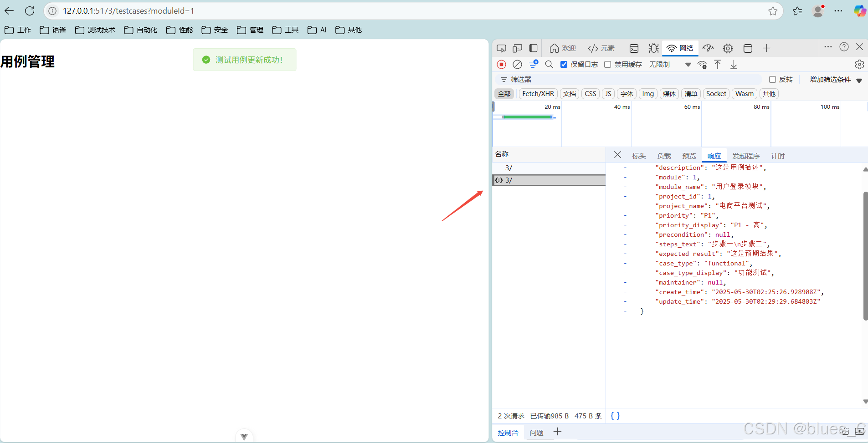Uncheck 保留日志 preserve log

(564, 65)
